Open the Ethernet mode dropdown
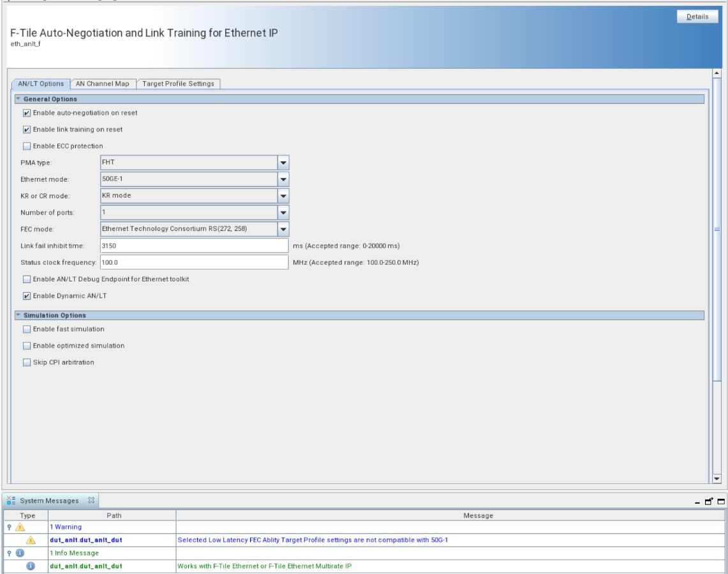Image resolution: width=728 pixels, height=574 pixels. click(283, 179)
